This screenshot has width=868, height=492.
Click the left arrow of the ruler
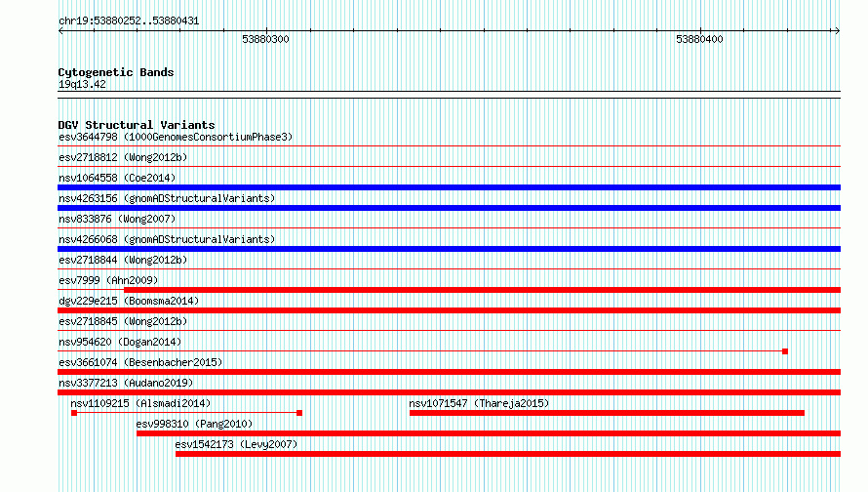60,30
